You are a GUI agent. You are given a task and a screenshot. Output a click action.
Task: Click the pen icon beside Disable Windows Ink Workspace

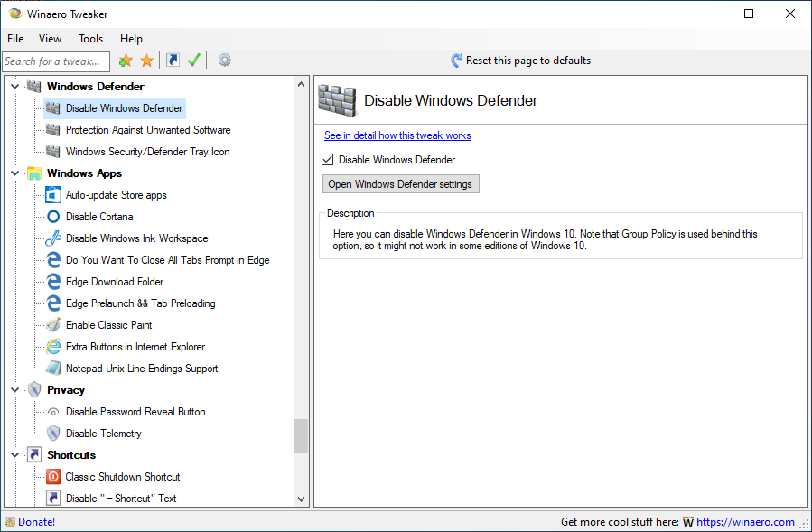click(x=53, y=238)
